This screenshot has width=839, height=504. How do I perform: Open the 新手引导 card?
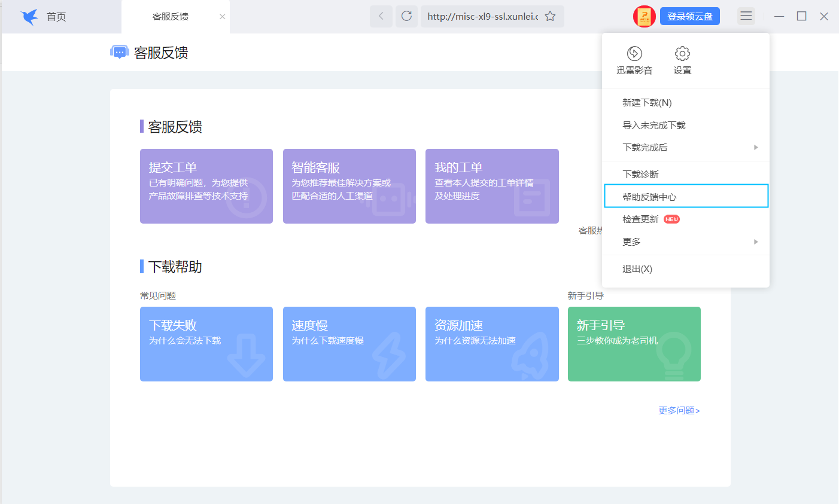pos(634,344)
